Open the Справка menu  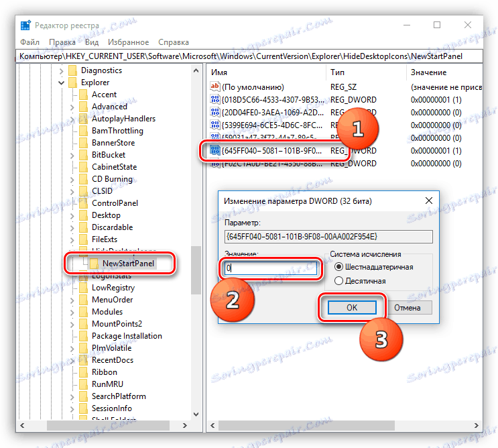pyautogui.click(x=174, y=42)
